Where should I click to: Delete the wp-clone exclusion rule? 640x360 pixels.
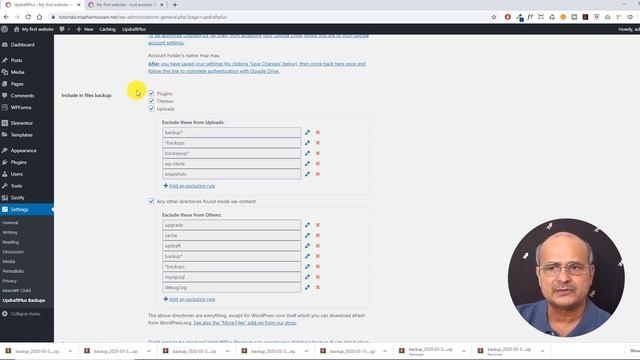pyautogui.click(x=318, y=164)
